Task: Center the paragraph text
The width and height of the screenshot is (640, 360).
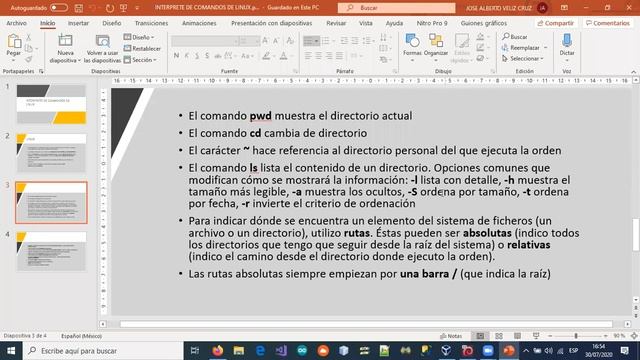Action: pos(318,56)
